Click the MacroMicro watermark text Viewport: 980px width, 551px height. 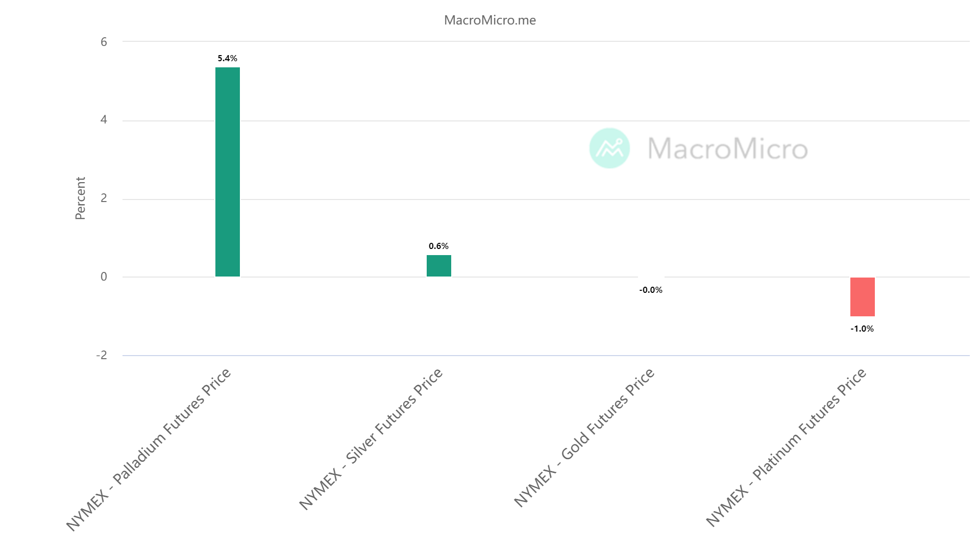click(727, 148)
